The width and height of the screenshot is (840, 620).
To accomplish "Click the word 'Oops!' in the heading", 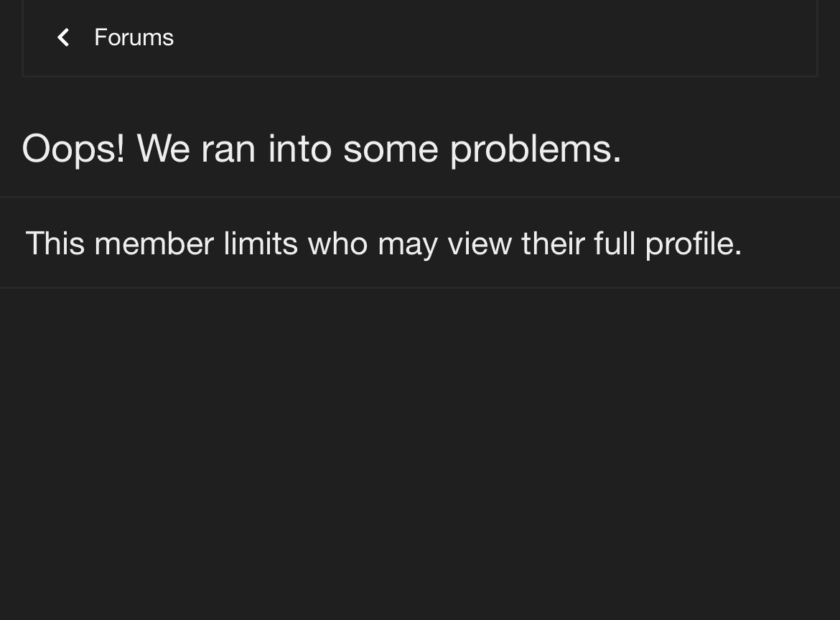I will point(73,149).
